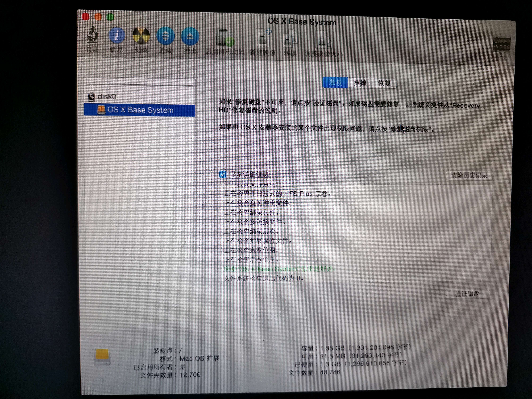The image size is (532, 399).
Task: Select disk0 in the sidebar
Action: [x=102, y=97]
